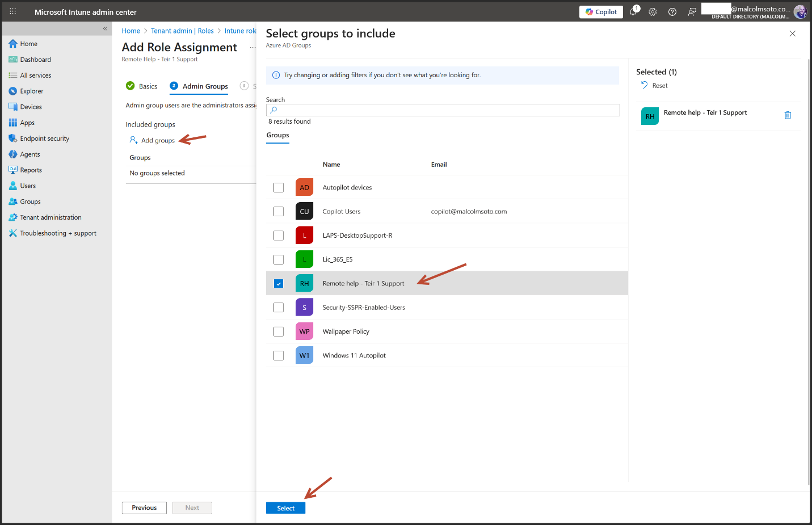This screenshot has width=812, height=525.
Task: Open the account menu via profile avatar
Action: [800, 12]
